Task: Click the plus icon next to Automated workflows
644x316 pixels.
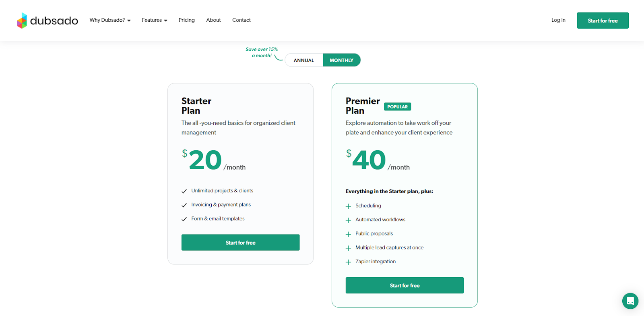Action: pyautogui.click(x=348, y=220)
